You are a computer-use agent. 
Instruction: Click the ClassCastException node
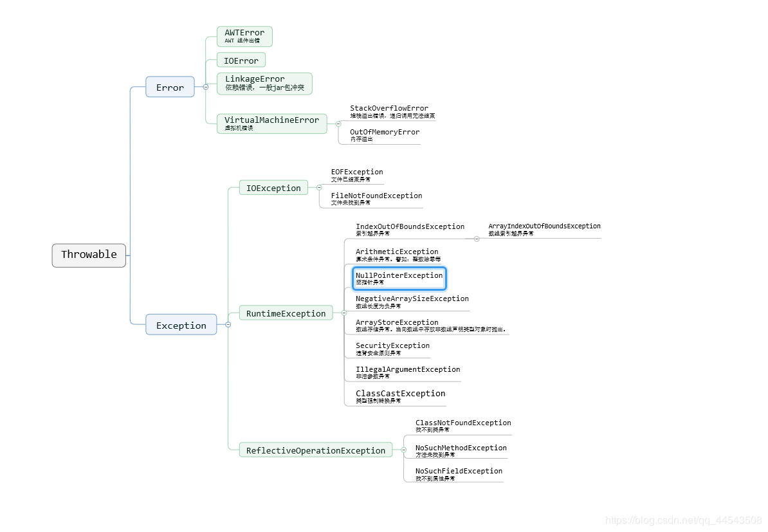(x=400, y=396)
